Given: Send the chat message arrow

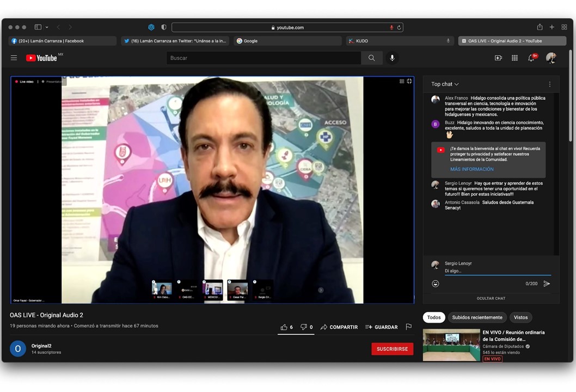Looking at the screenshot, I should point(547,284).
